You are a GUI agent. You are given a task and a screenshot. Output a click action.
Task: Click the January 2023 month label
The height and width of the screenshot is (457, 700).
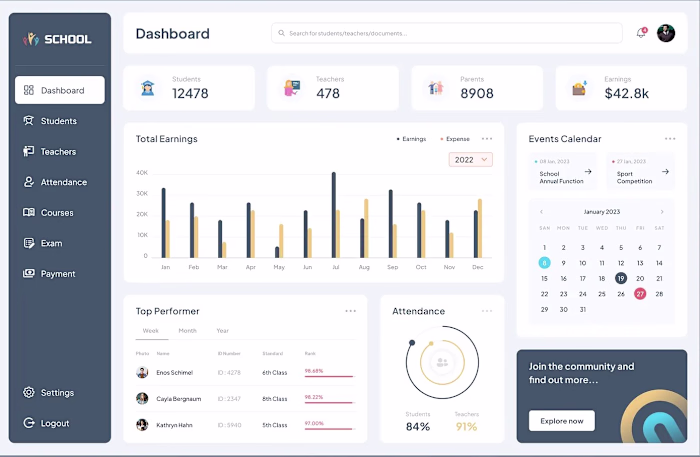(x=602, y=212)
